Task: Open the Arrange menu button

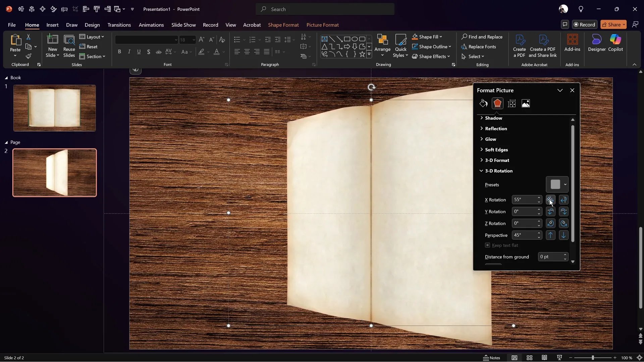Action: [382, 46]
